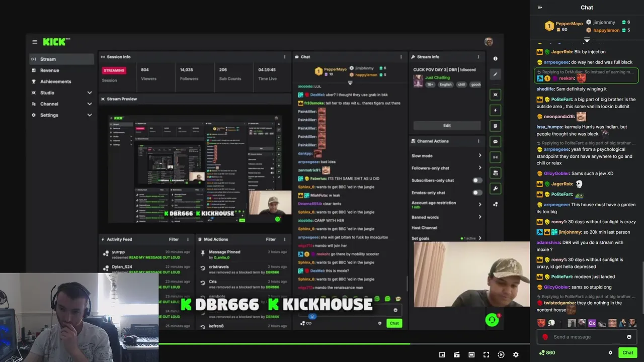Click the pencil edit icon in right toolbar
The image size is (644, 362).
point(495,74)
